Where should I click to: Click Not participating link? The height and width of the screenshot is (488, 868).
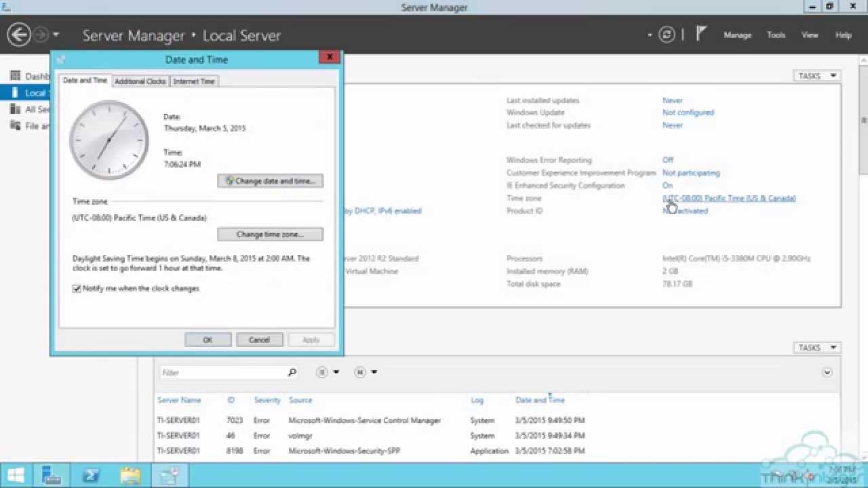coord(691,173)
